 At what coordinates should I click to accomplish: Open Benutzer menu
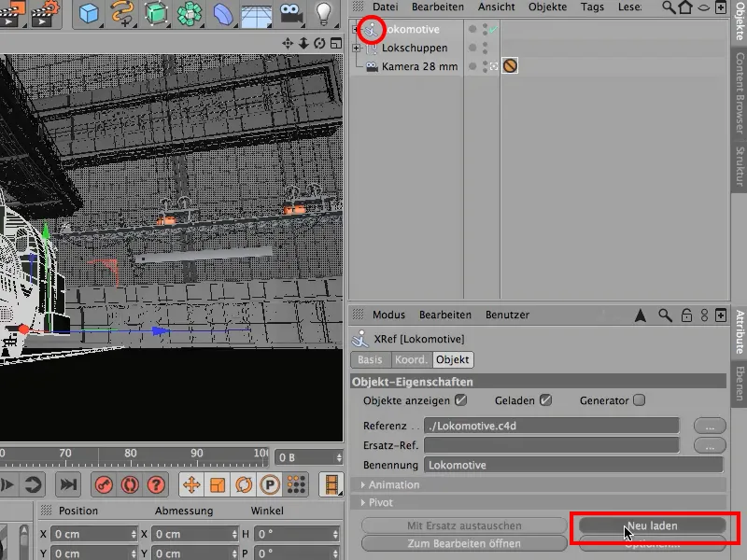(x=507, y=315)
